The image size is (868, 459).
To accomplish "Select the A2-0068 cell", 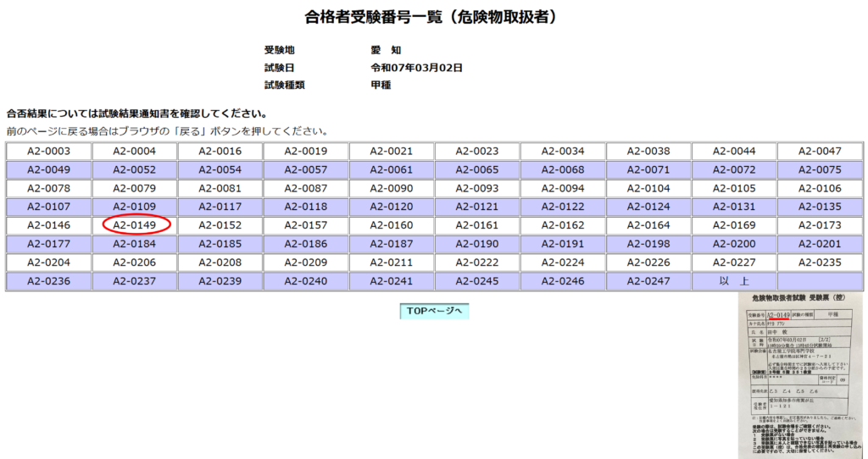I will point(563,170).
